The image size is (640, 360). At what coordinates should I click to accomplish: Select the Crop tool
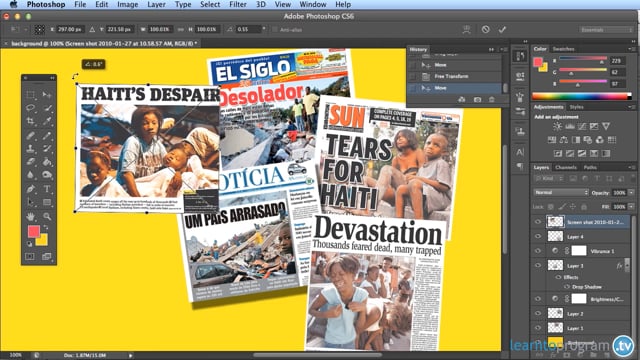(31, 121)
